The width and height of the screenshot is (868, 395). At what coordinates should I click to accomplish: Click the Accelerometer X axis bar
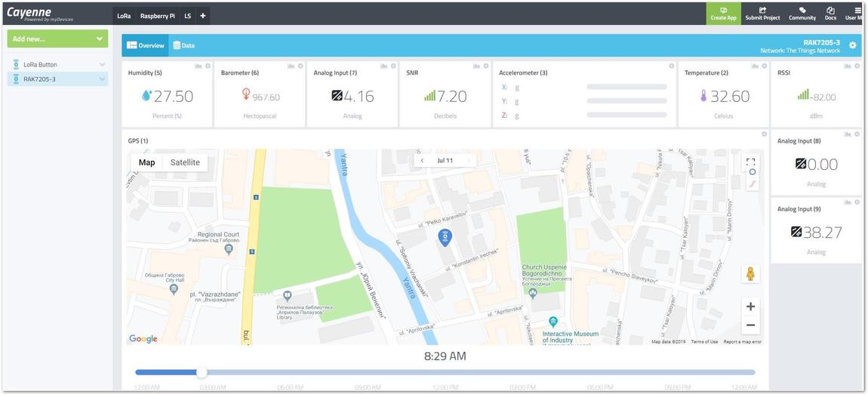[x=626, y=87]
